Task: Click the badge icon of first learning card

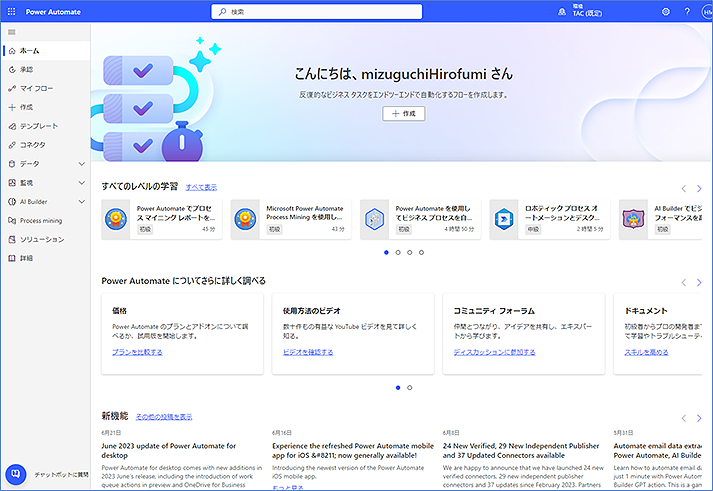Action: click(116, 219)
